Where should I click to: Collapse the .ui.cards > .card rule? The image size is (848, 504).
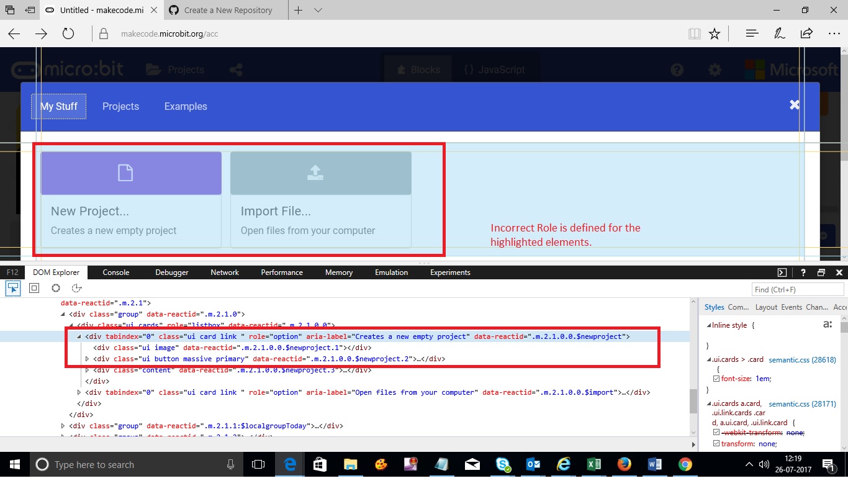coord(708,360)
